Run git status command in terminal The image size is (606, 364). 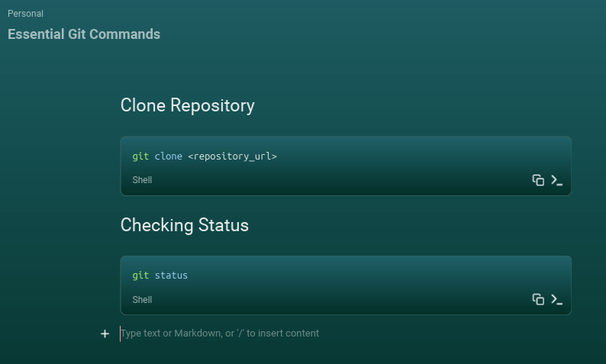pyautogui.click(x=556, y=299)
